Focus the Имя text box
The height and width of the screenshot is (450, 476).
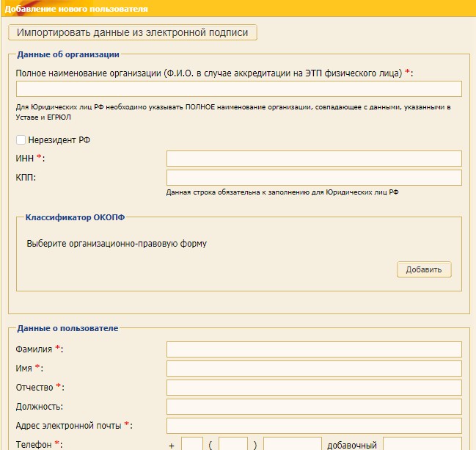pyautogui.click(x=314, y=369)
